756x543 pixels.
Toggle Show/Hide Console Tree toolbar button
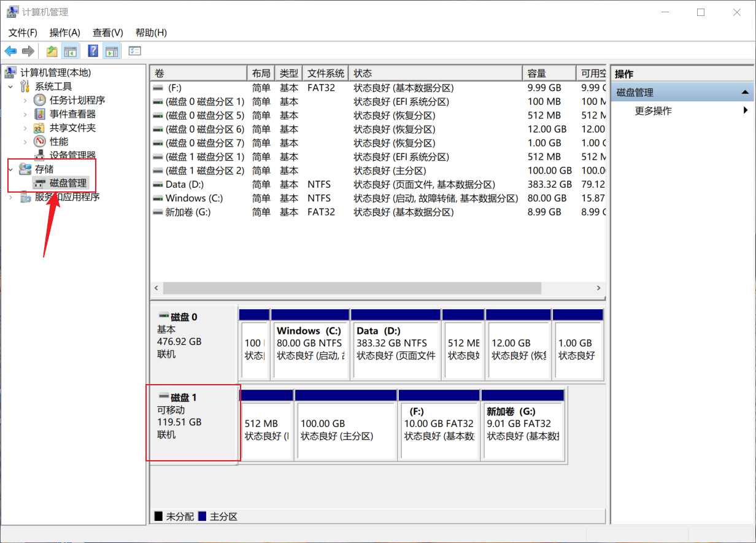71,51
